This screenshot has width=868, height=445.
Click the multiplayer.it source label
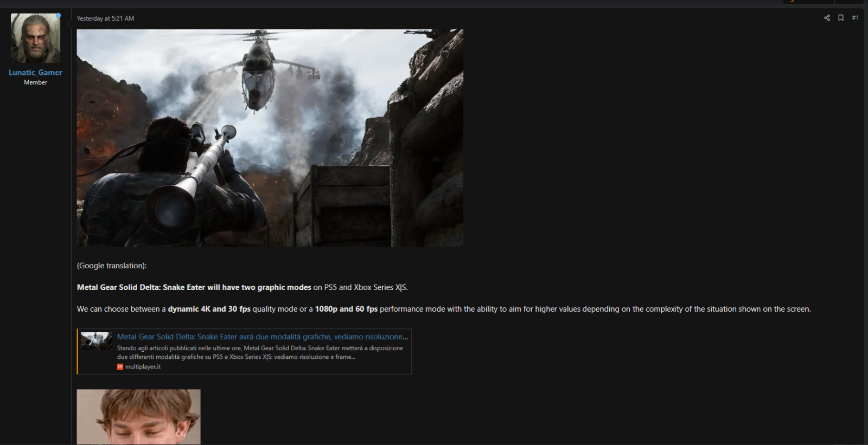tap(143, 367)
